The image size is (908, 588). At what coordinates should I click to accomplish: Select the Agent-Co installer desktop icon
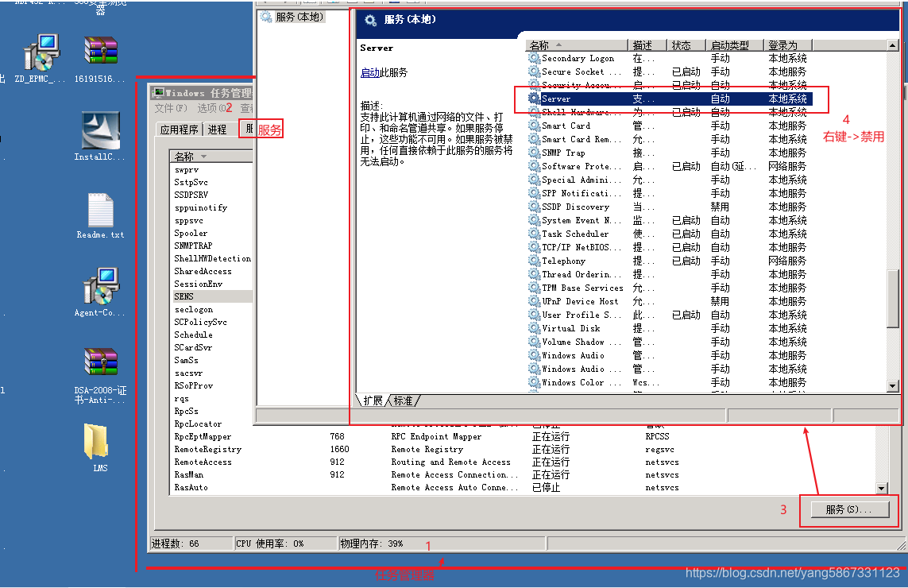[101, 286]
